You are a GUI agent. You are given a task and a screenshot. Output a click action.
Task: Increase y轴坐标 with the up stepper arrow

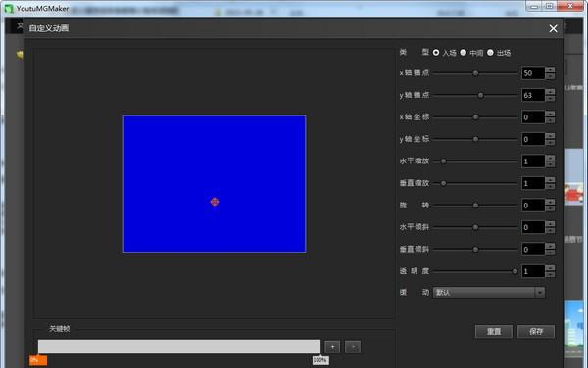click(x=550, y=136)
